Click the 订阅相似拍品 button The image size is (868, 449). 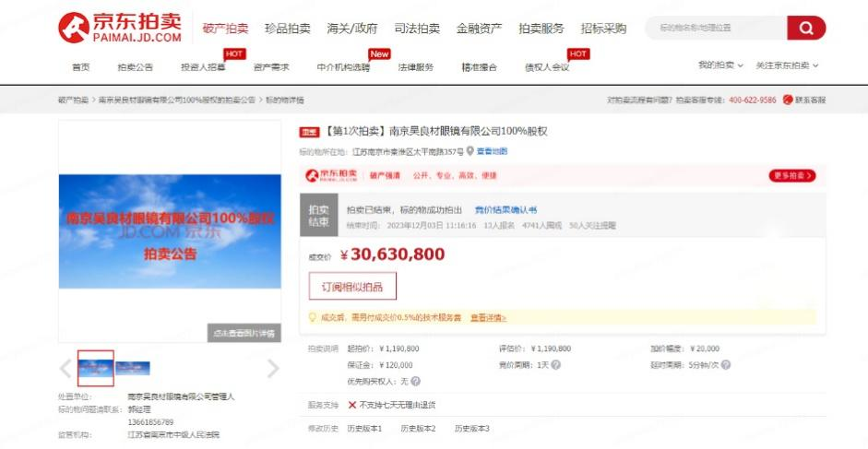[351, 286]
